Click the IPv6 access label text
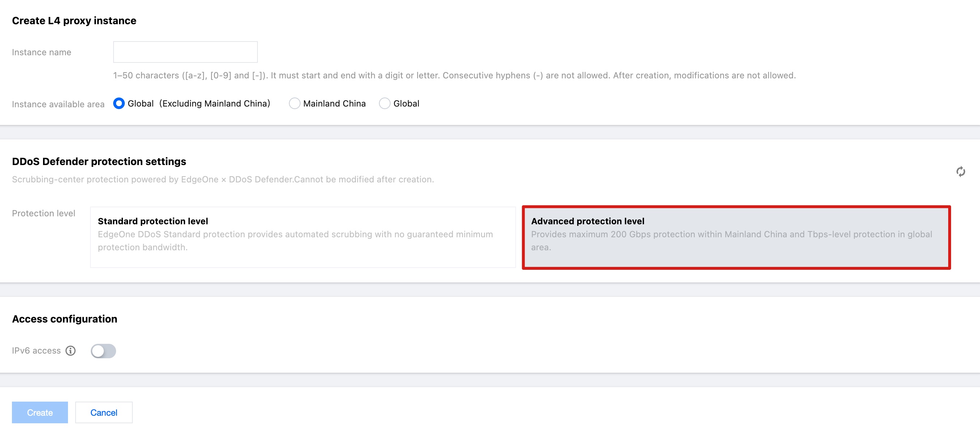This screenshot has height=437, width=980. (36, 350)
